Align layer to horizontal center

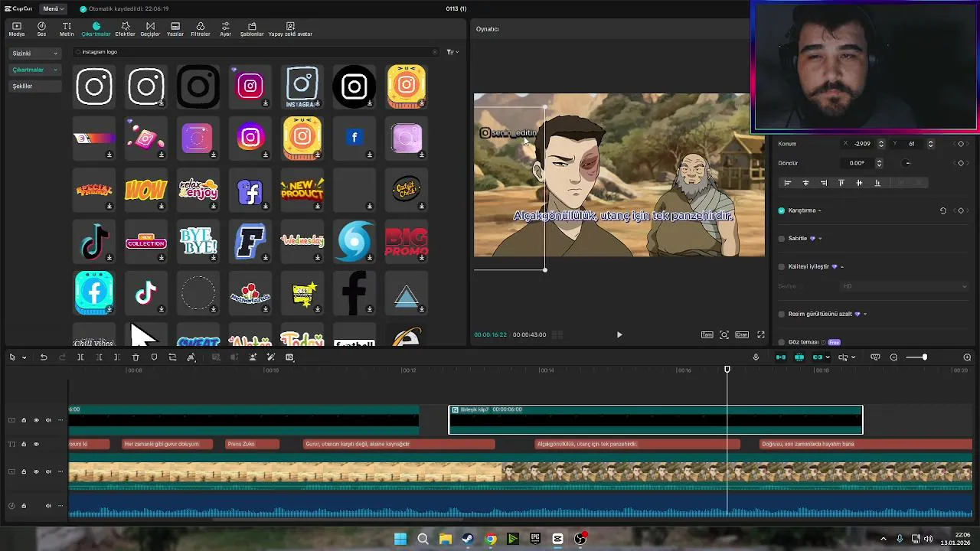805,183
